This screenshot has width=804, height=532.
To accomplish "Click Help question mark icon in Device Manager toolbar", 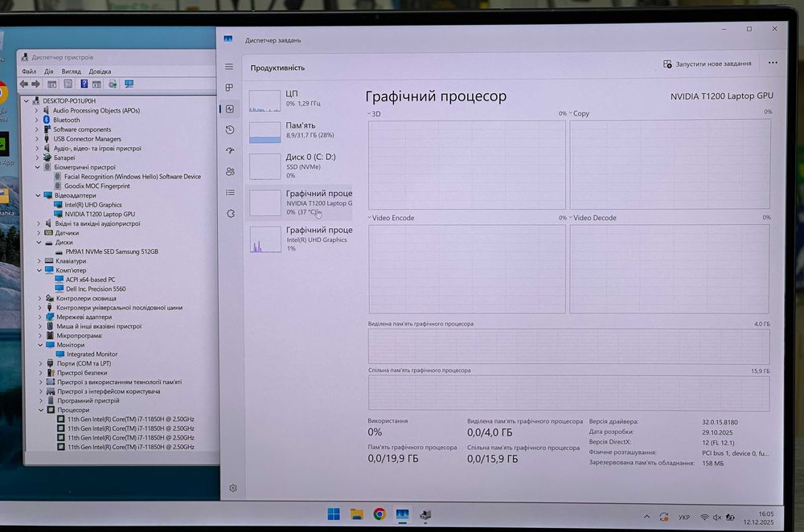I will pyautogui.click(x=84, y=84).
